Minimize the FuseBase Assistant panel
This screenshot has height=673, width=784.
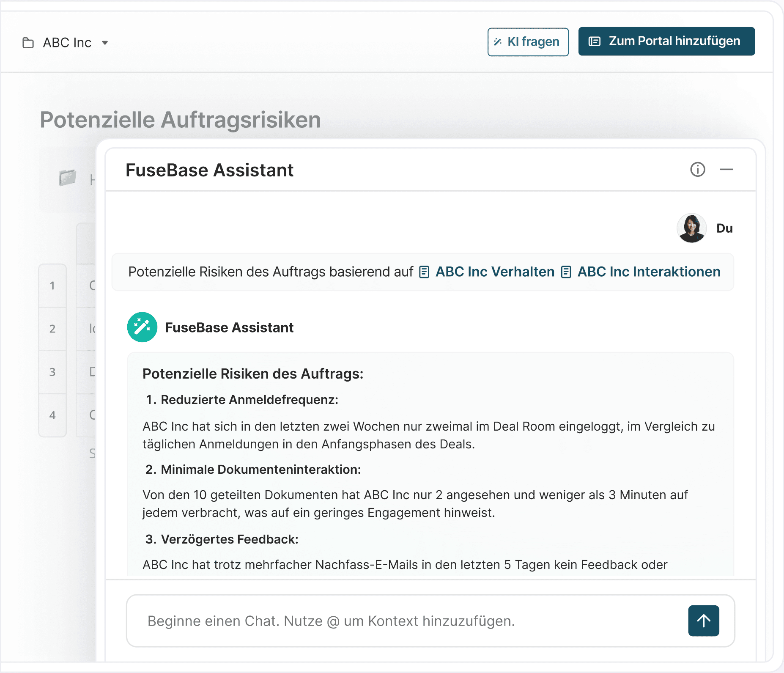(x=726, y=170)
